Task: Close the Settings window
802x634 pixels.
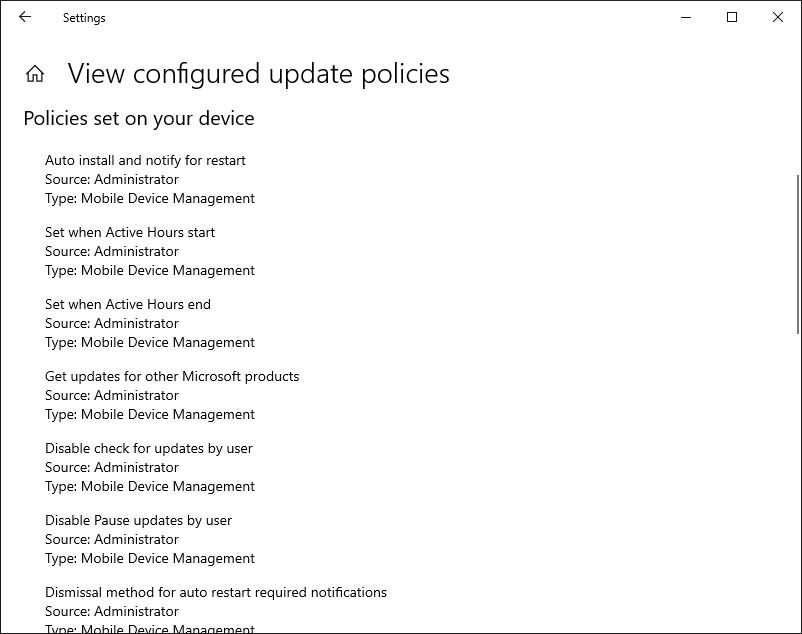Action: pos(777,17)
